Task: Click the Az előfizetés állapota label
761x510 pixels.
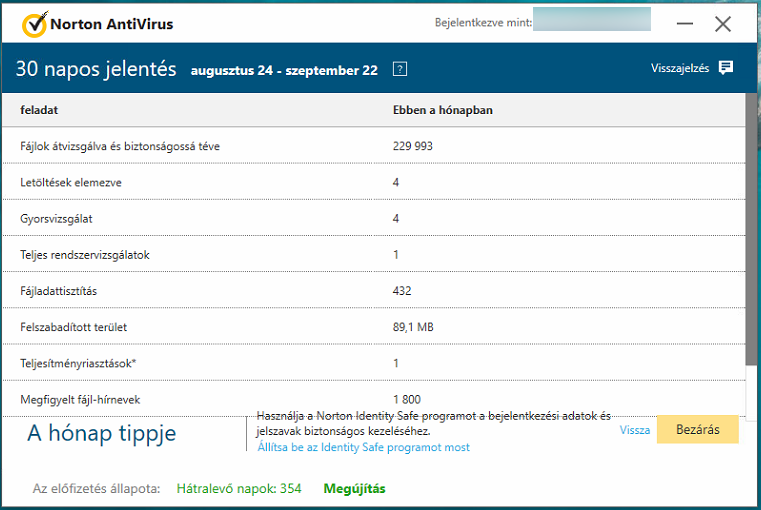Action: (x=96, y=489)
